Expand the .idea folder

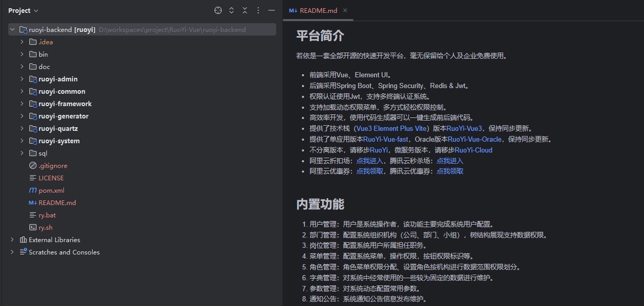click(22, 42)
